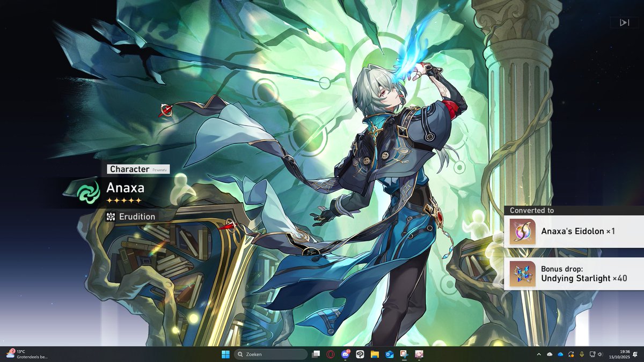The image size is (644, 362).
Task: Open the volume speaker tray icon
Action: pyautogui.click(x=600, y=354)
